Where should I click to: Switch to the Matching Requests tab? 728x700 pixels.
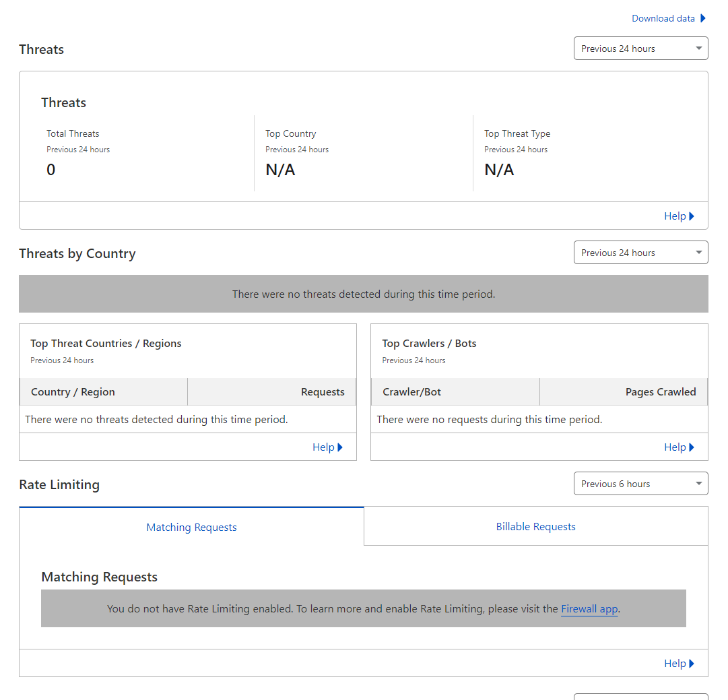click(191, 528)
